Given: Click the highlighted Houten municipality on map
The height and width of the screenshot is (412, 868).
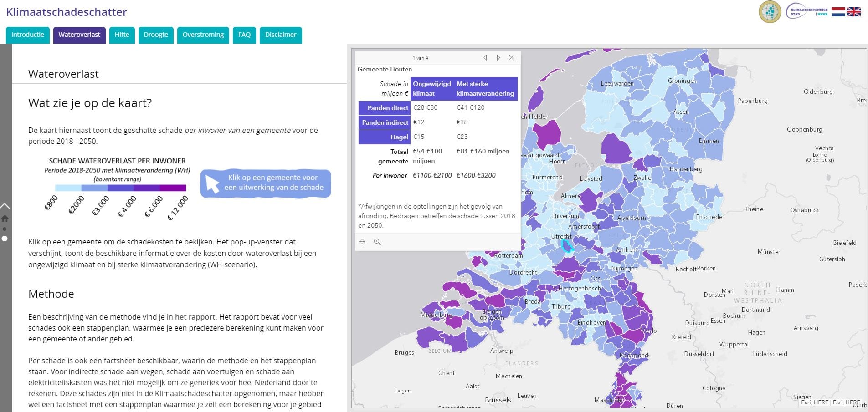Looking at the screenshot, I should point(567,247).
